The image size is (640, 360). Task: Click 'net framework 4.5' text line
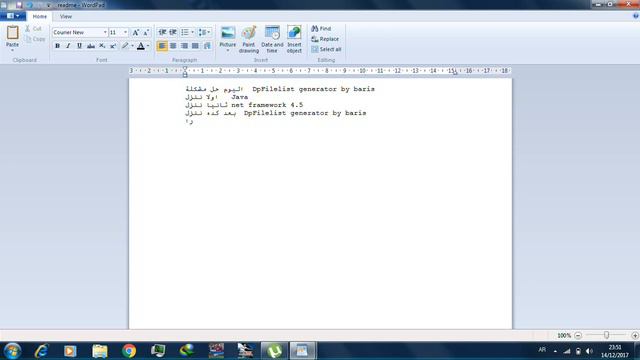point(267,105)
